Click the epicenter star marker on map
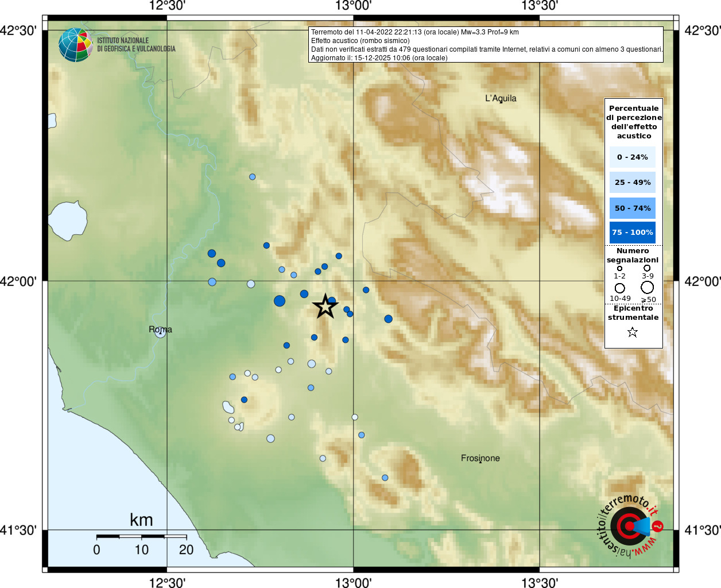 coord(325,306)
